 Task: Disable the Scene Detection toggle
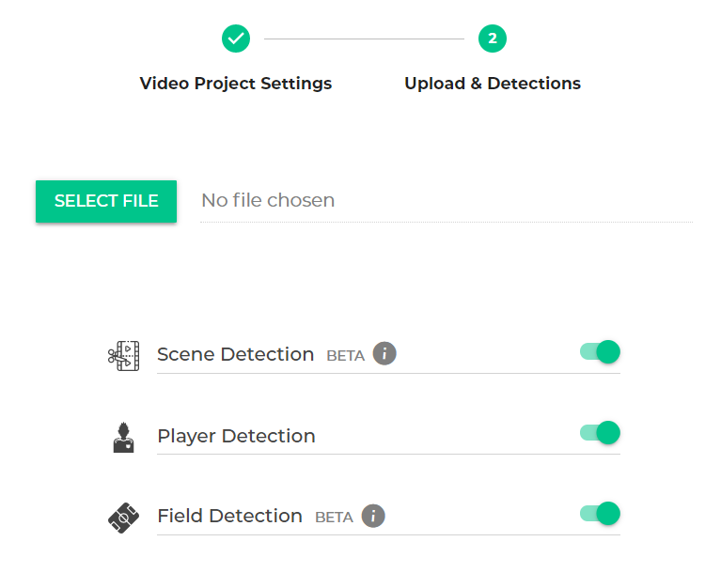click(600, 352)
